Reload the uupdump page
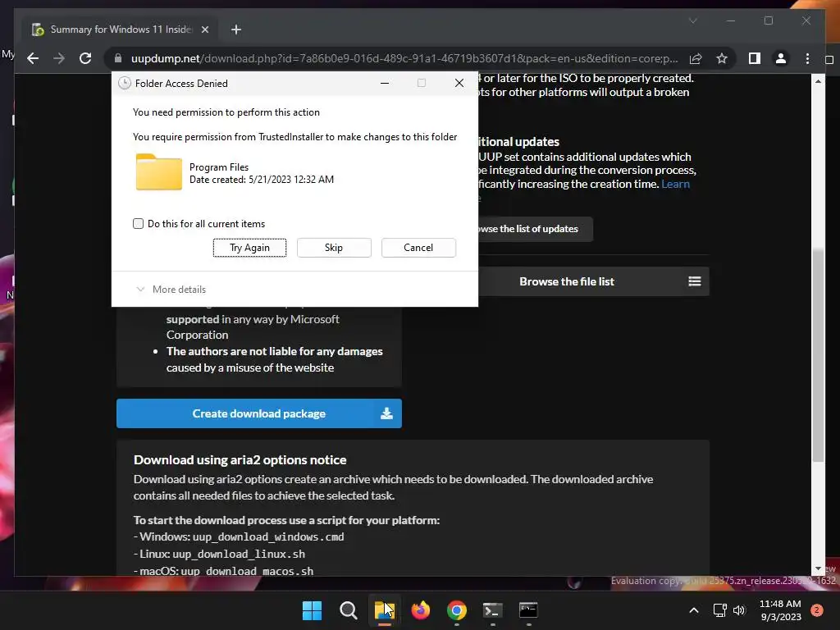Image resolution: width=840 pixels, height=630 pixels. point(85,58)
